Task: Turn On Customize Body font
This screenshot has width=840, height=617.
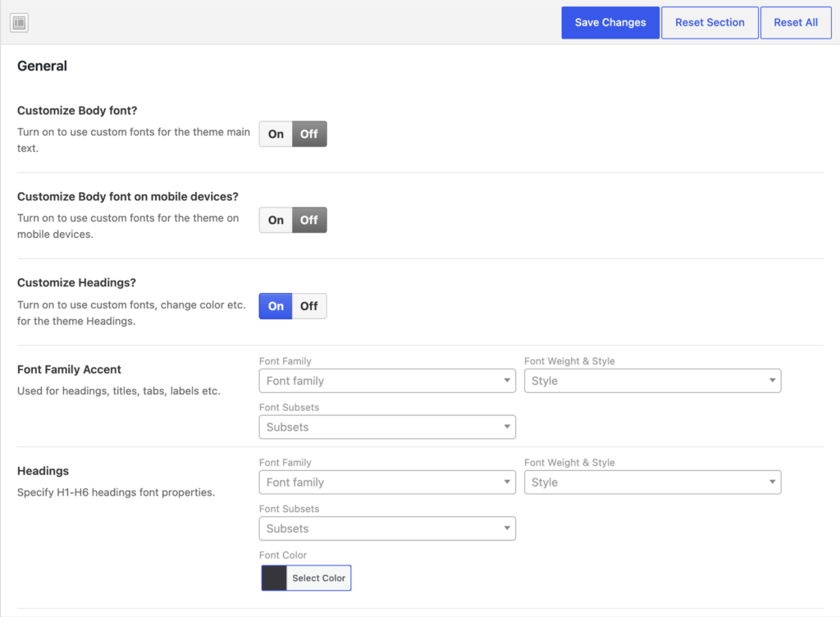Action: coord(276,134)
